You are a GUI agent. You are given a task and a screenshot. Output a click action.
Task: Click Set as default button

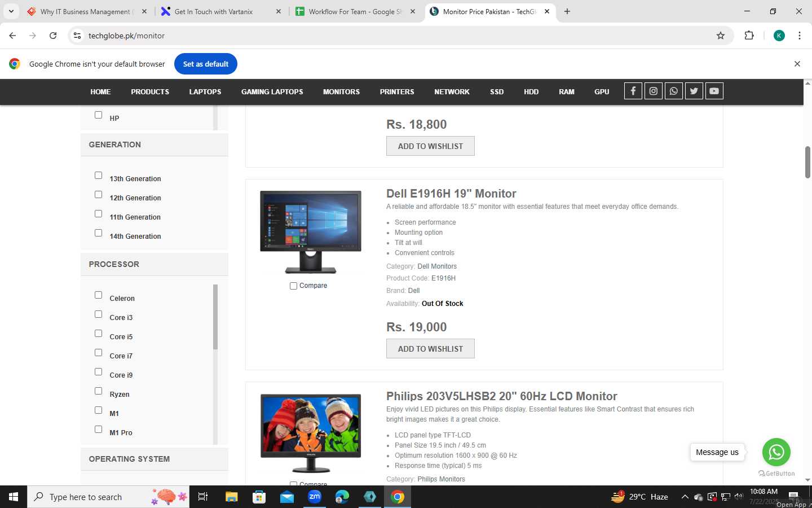click(x=206, y=64)
